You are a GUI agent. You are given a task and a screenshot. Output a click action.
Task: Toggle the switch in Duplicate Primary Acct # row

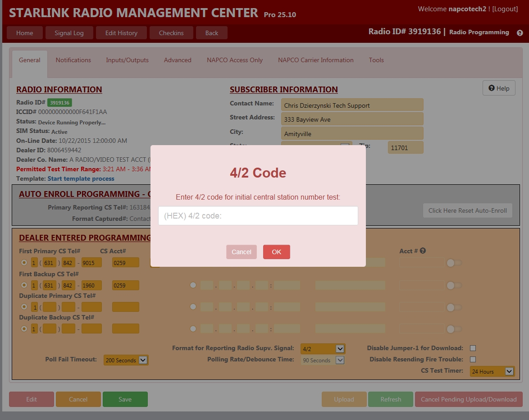click(454, 307)
